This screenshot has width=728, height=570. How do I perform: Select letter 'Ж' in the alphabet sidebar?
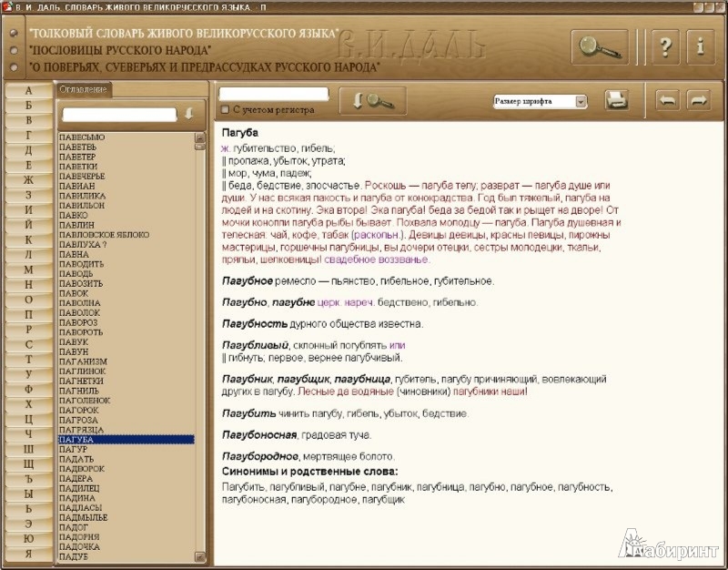tap(28, 180)
